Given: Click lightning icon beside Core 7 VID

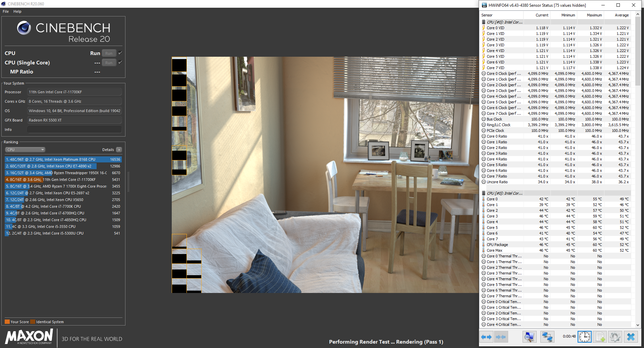Looking at the screenshot, I should 484,68.
